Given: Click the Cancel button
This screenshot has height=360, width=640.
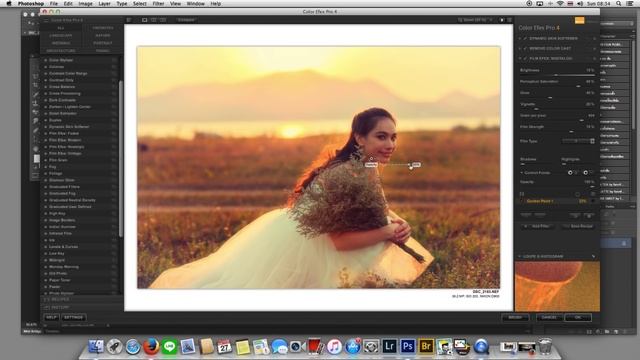Looking at the screenshot, I should pos(549,317).
